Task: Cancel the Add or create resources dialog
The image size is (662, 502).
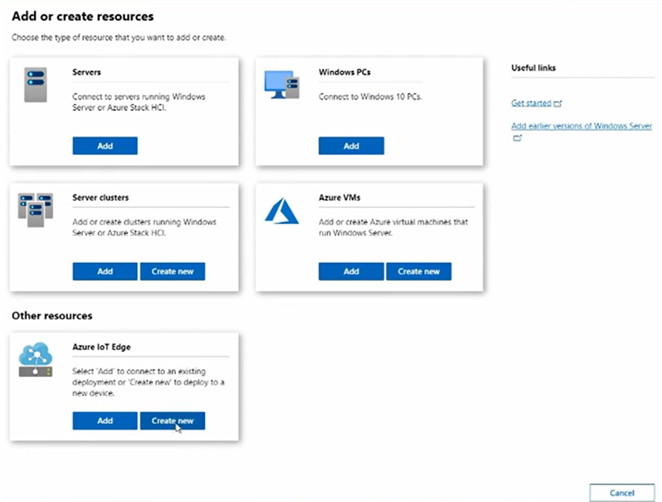Action: (x=622, y=493)
